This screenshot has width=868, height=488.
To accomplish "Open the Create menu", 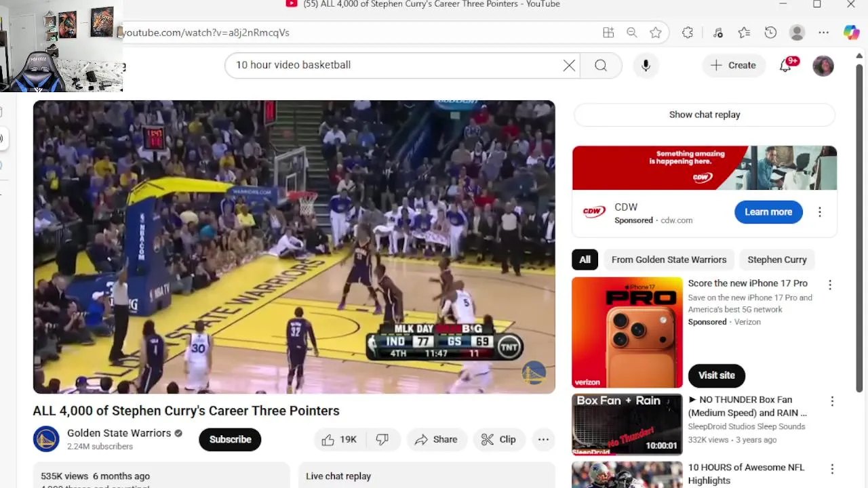I will [733, 65].
